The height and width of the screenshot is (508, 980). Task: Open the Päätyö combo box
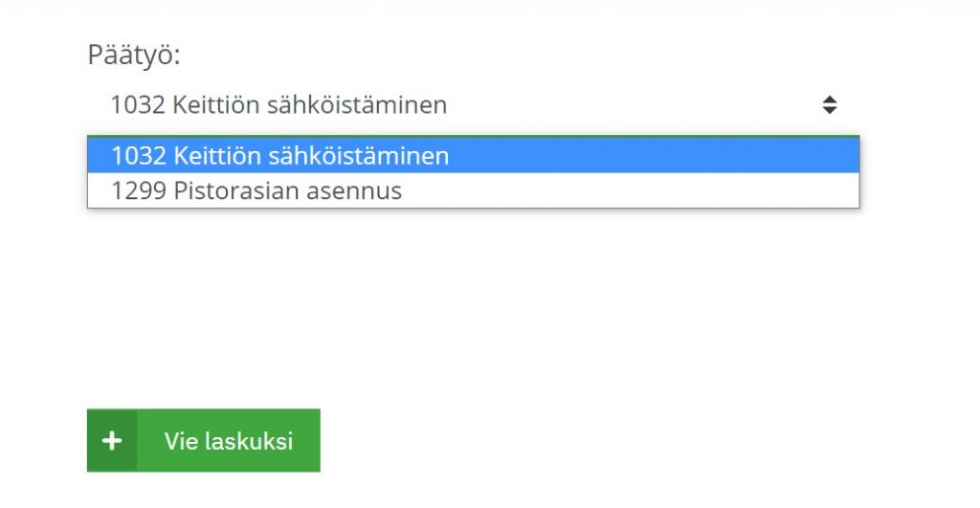(473, 104)
